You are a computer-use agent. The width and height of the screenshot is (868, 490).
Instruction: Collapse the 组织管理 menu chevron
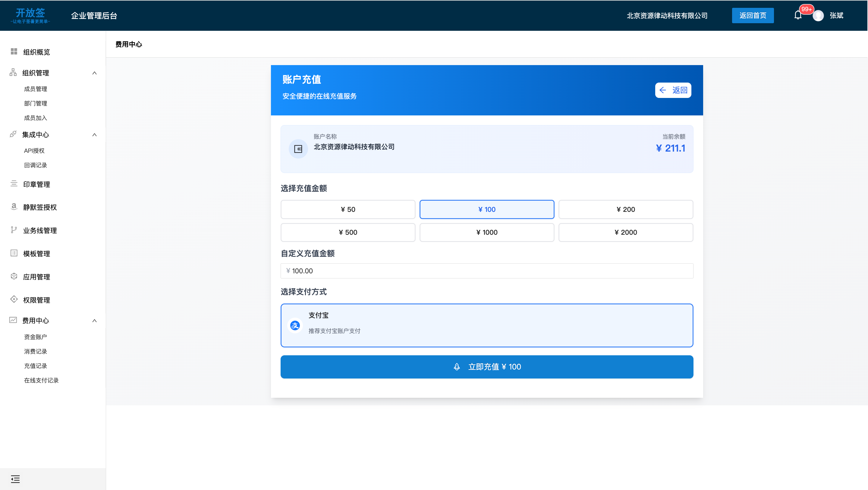click(x=94, y=73)
